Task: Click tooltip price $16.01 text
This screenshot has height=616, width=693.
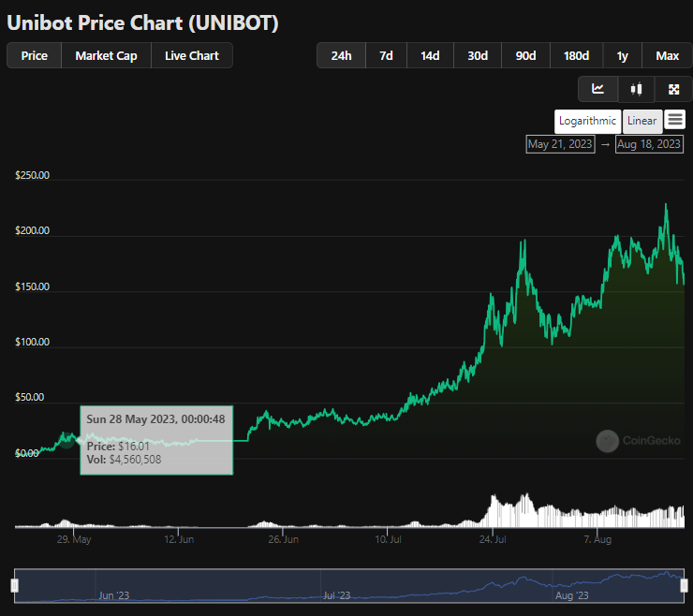Action: pos(118,446)
